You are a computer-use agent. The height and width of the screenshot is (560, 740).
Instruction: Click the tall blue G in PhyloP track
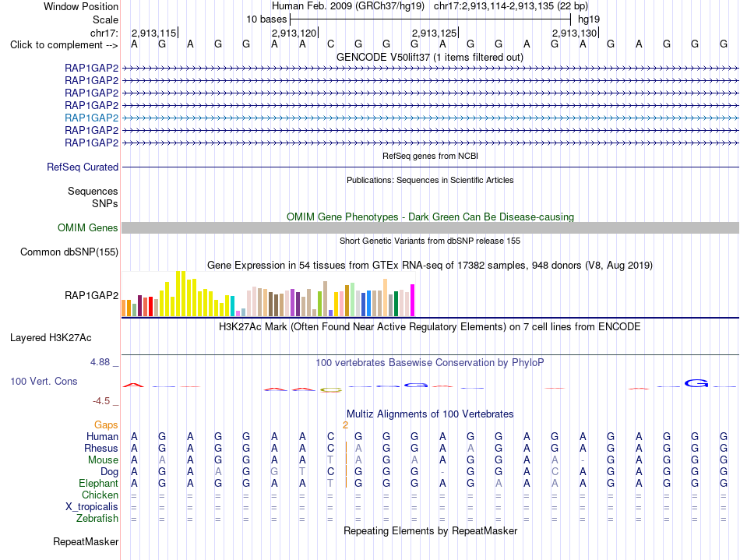(696, 383)
